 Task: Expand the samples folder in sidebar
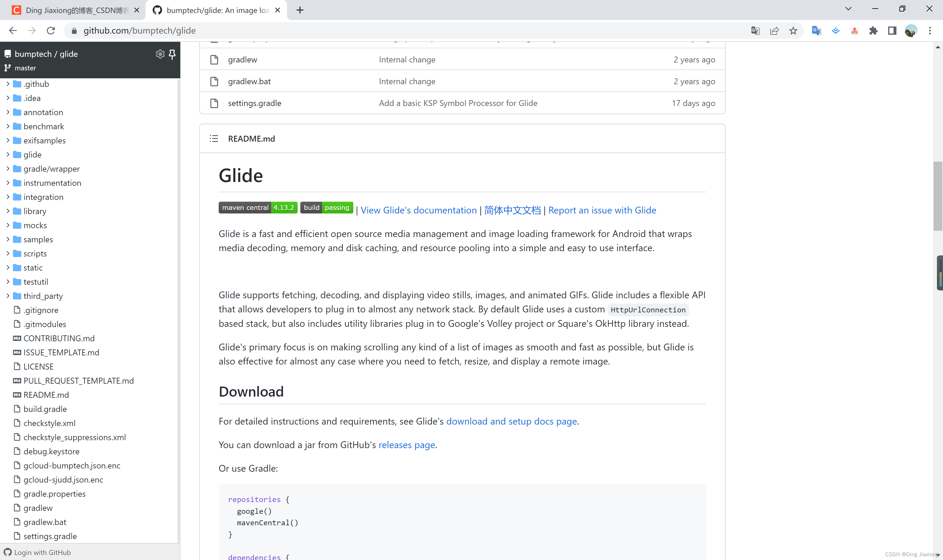[7, 239]
